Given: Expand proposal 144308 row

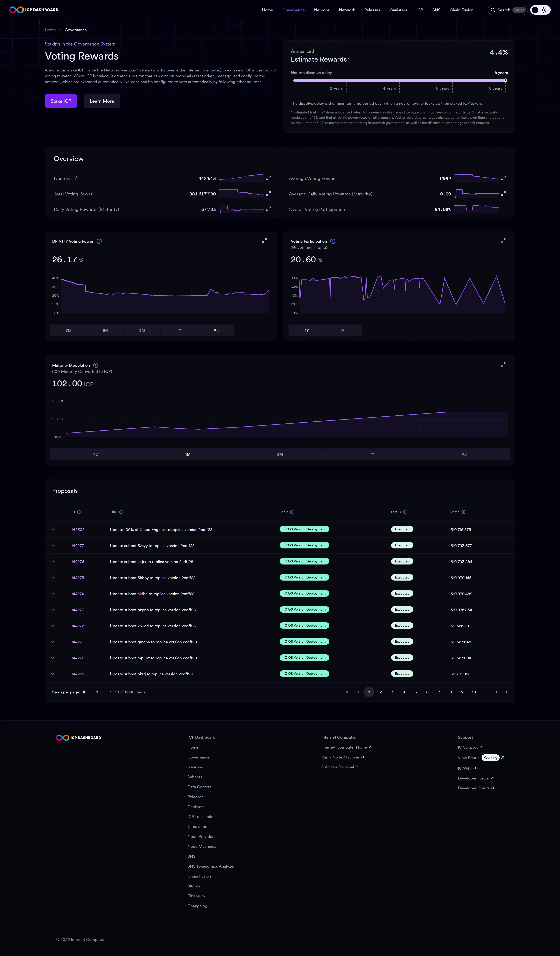Looking at the screenshot, I should (x=53, y=530).
